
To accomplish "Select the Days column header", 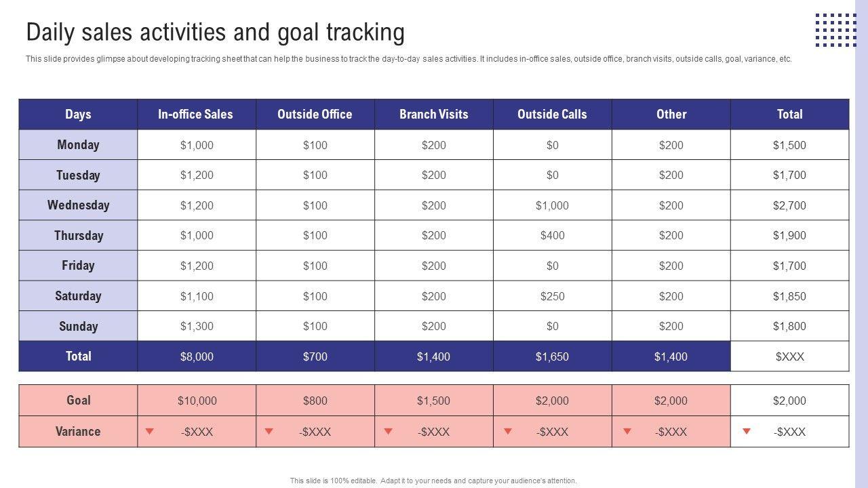I will point(78,114).
